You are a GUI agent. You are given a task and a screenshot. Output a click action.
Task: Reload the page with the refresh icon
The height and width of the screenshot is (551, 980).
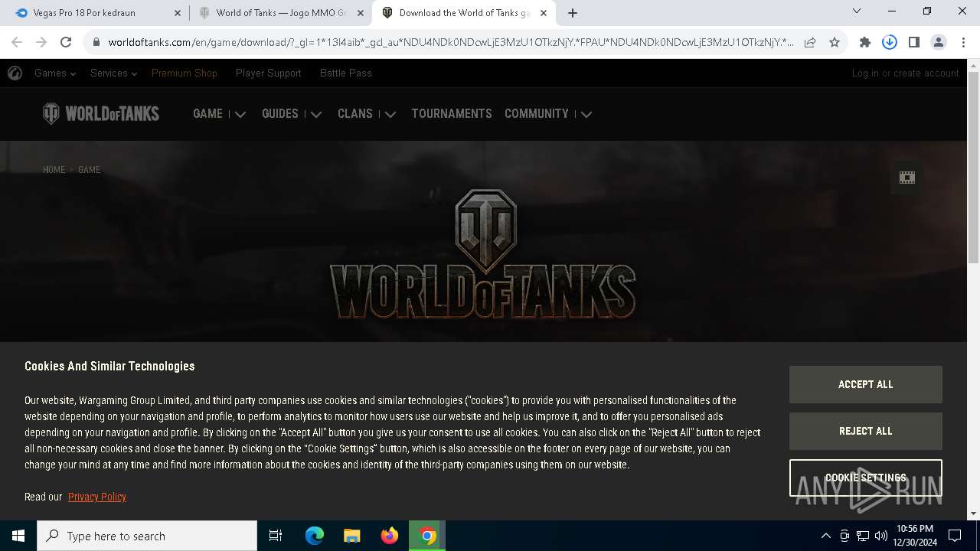pyautogui.click(x=66, y=42)
